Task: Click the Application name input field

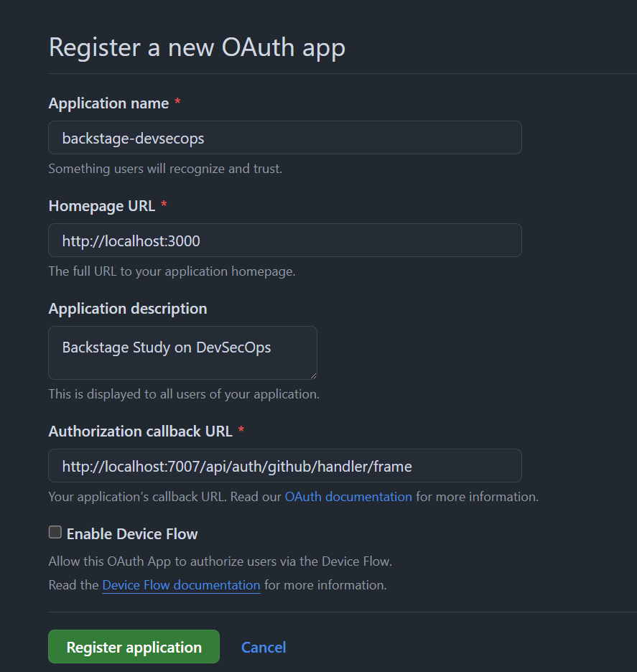Action: [x=284, y=138]
